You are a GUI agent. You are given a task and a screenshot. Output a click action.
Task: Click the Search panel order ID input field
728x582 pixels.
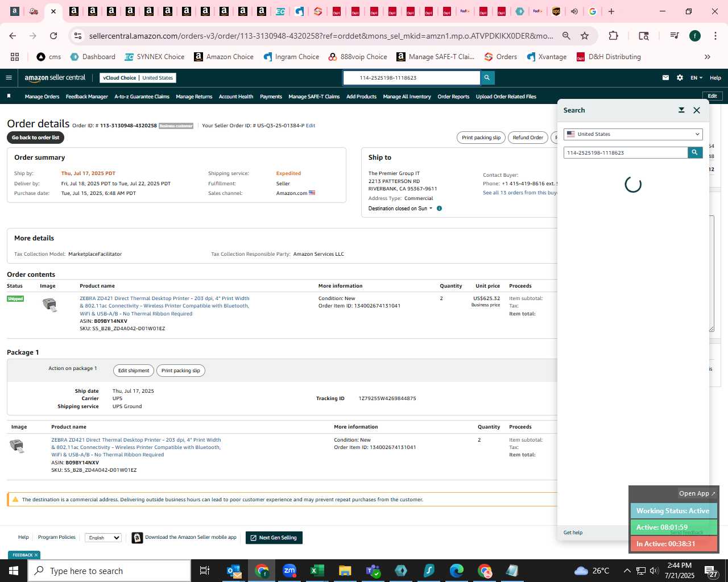click(x=626, y=152)
